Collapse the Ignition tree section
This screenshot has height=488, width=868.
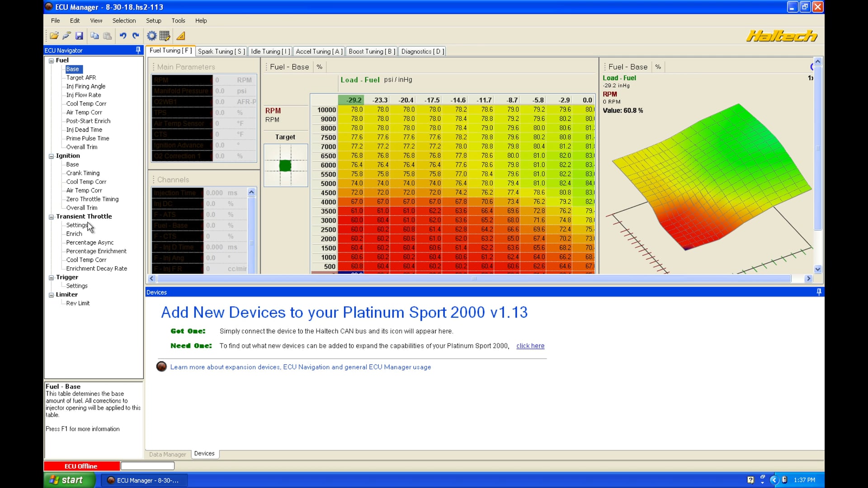click(x=52, y=156)
